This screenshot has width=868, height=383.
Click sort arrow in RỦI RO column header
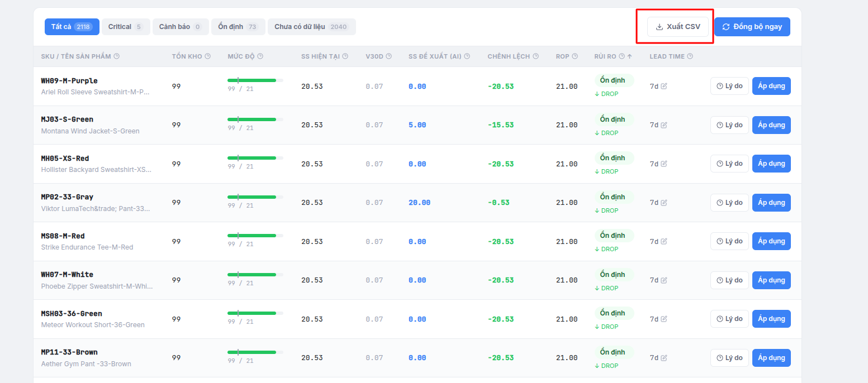pyautogui.click(x=629, y=56)
